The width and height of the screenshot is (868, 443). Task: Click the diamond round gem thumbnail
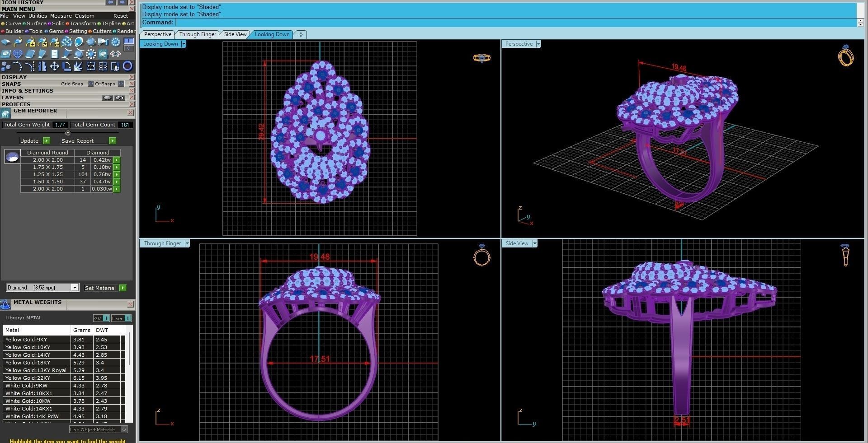tap(12, 157)
